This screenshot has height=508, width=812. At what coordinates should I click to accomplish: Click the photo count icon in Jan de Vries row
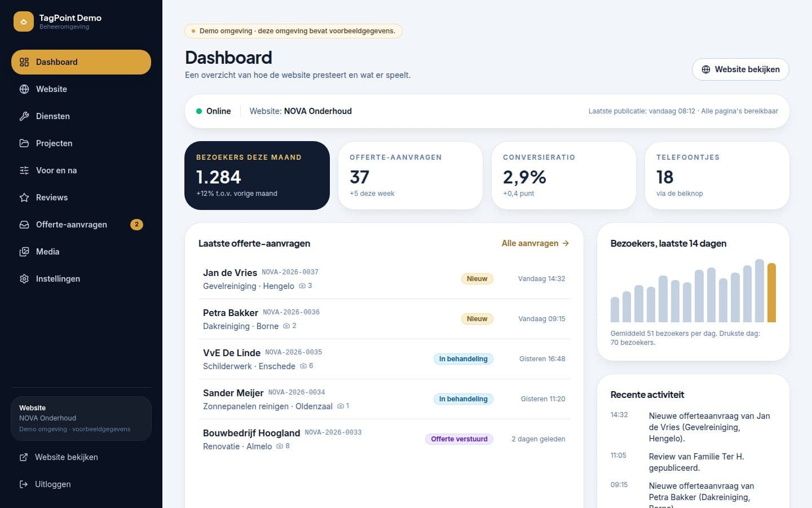coord(302,286)
